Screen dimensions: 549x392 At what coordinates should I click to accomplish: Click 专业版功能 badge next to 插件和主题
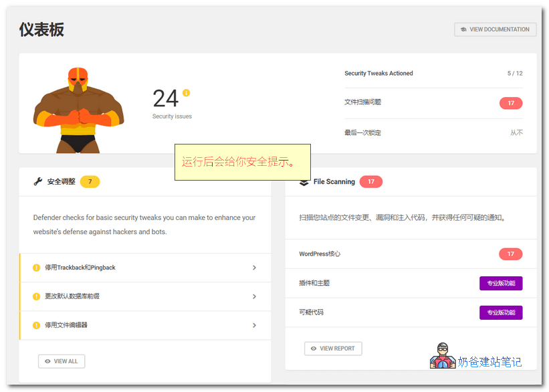tap(500, 283)
